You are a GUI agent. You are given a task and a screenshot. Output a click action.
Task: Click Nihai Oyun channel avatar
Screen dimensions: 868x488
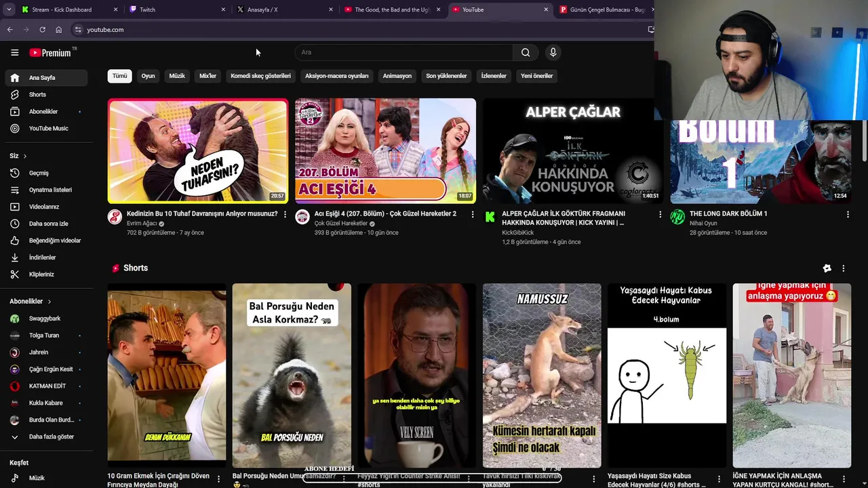click(677, 217)
